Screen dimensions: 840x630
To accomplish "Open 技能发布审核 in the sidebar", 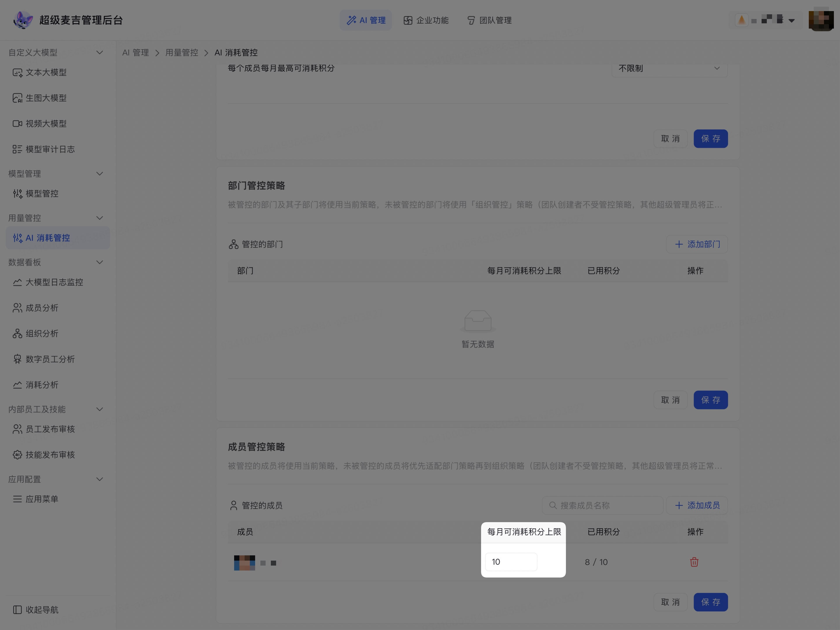I will (x=58, y=454).
